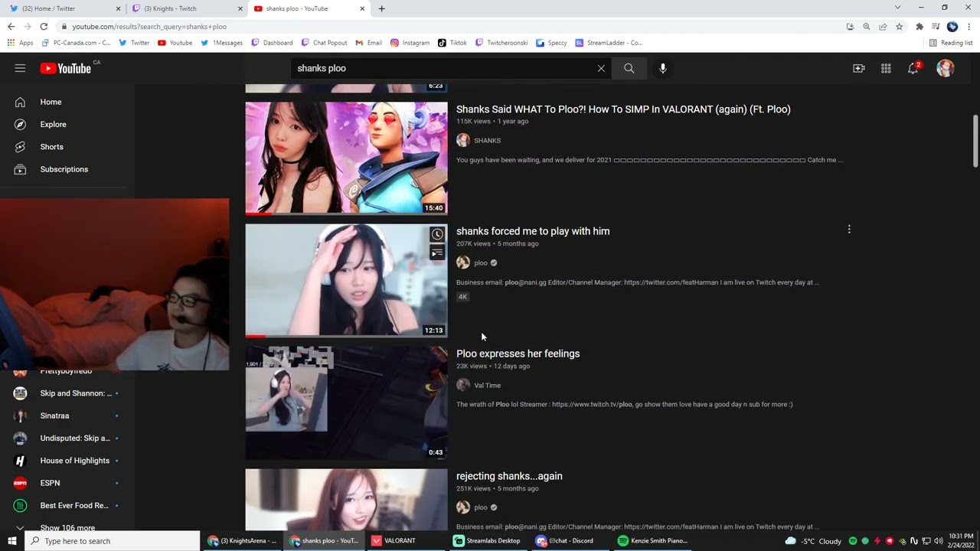
Task: Go back in Chrome
Action: point(11,26)
